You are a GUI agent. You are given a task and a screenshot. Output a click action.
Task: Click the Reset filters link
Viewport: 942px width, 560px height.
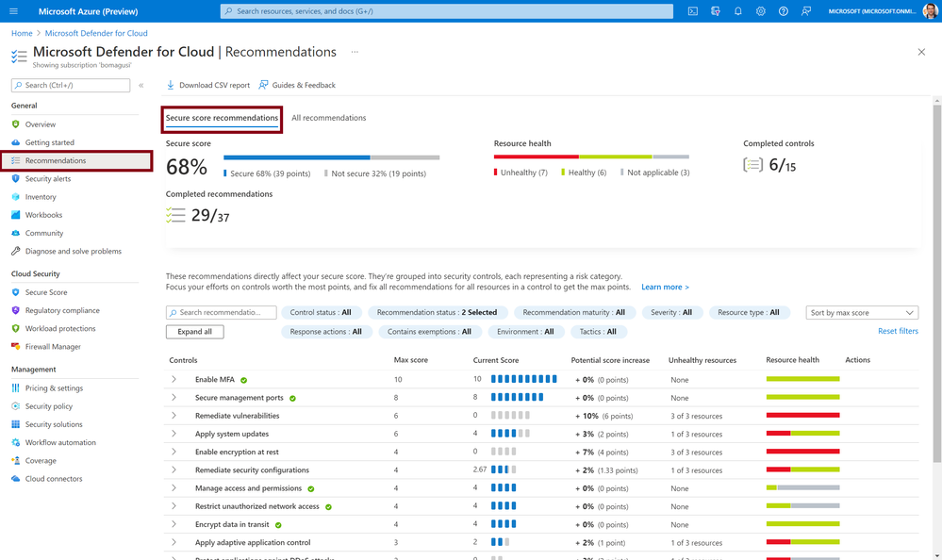[898, 331]
